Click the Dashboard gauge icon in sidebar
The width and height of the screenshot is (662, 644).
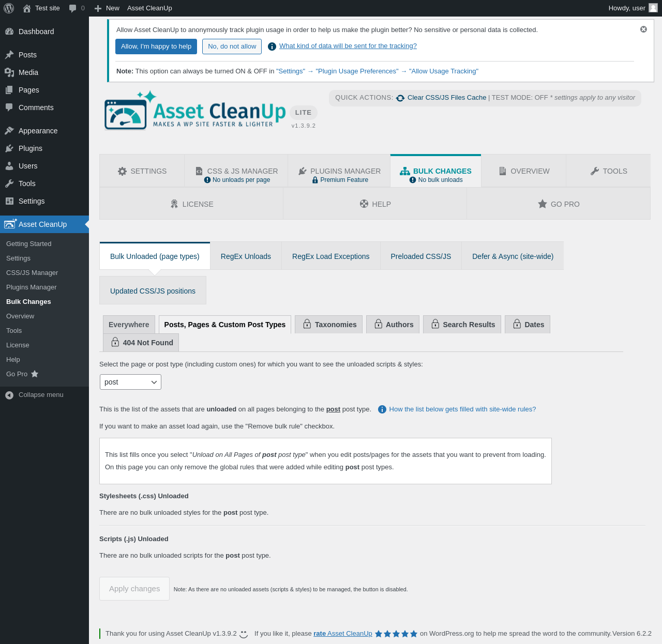tap(9, 32)
